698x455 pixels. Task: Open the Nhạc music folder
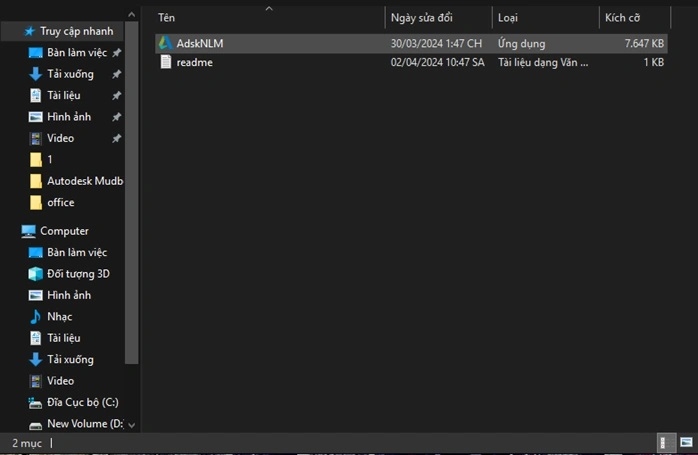(x=59, y=317)
